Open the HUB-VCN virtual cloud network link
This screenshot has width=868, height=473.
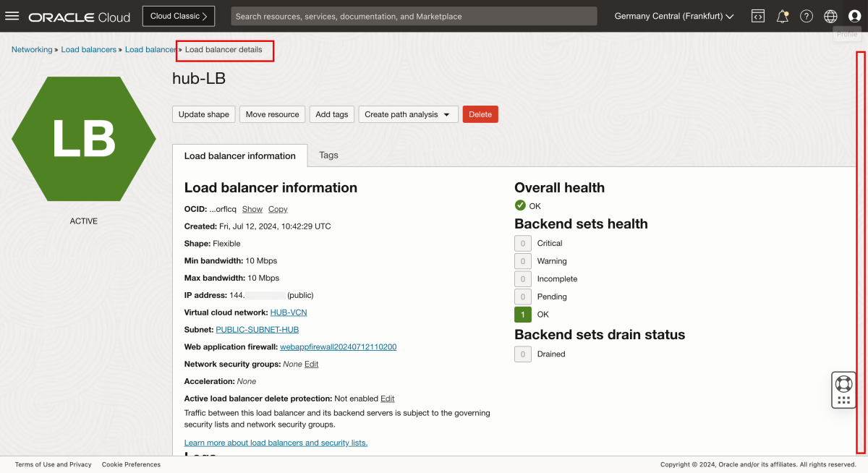point(289,312)
